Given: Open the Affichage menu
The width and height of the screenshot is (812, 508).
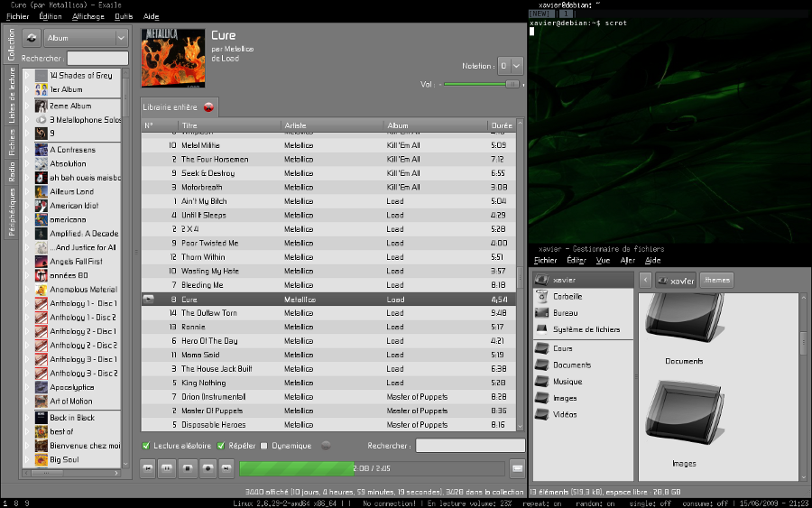Looking at the screenshot, I should (x=88, y=16).
